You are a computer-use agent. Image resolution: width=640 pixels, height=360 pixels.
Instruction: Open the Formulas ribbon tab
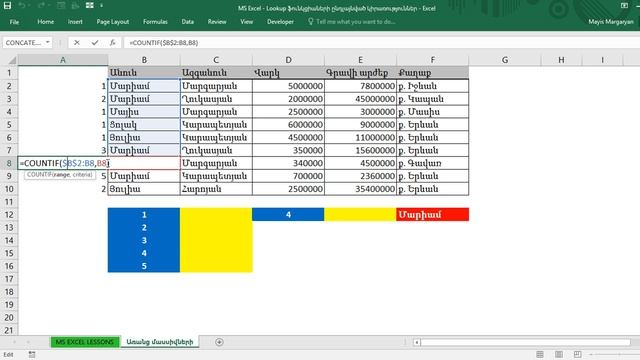tap(155, 22)
